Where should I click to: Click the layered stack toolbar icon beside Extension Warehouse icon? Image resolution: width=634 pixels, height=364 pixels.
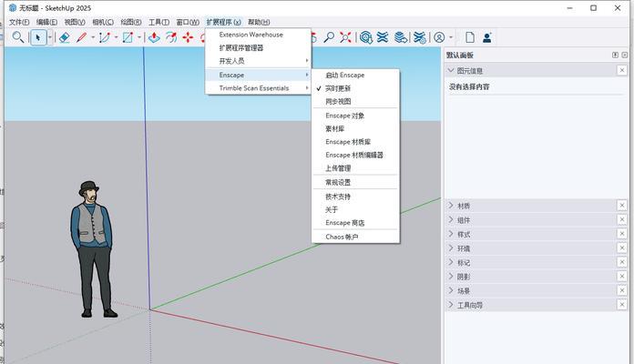click(401, 37)
